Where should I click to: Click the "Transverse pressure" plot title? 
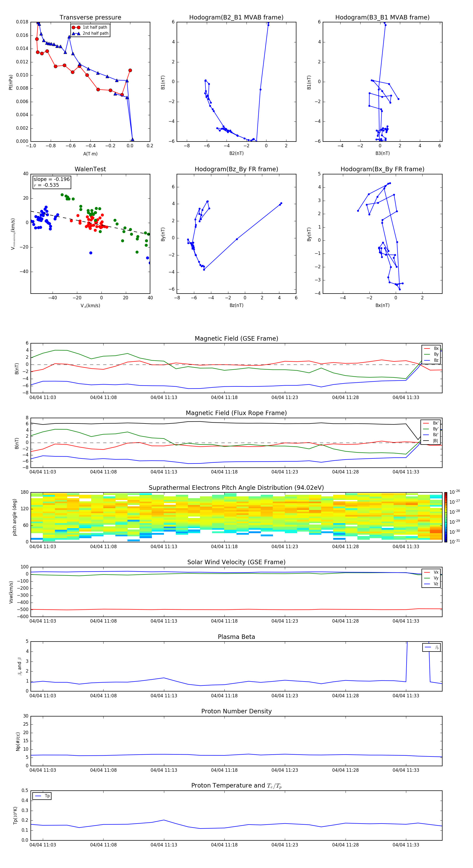coord(90,18)
